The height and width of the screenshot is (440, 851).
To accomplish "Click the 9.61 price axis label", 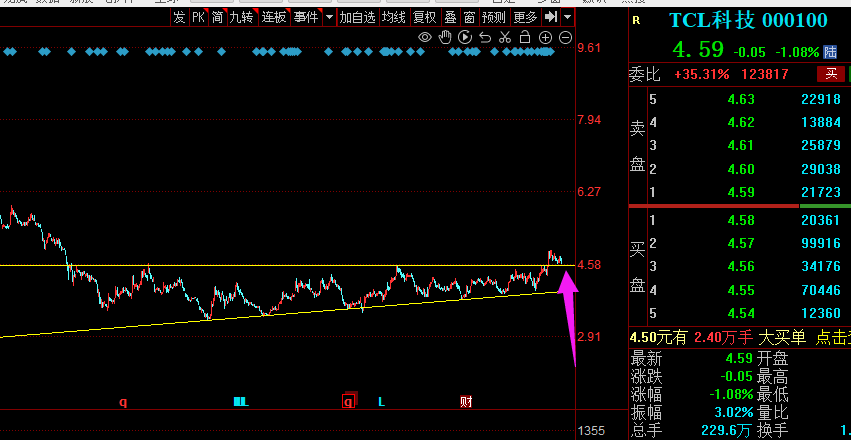I will (x=589, y=48).
